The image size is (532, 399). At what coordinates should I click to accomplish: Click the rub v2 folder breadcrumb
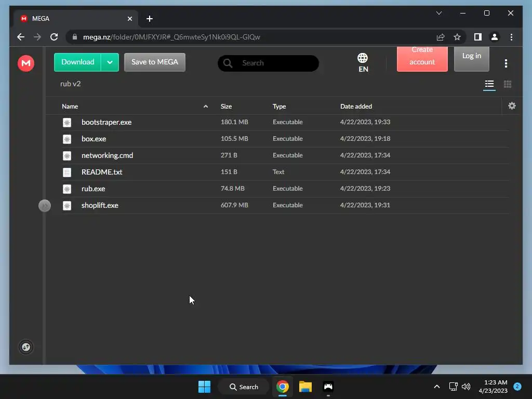click(x=71, y=84)
